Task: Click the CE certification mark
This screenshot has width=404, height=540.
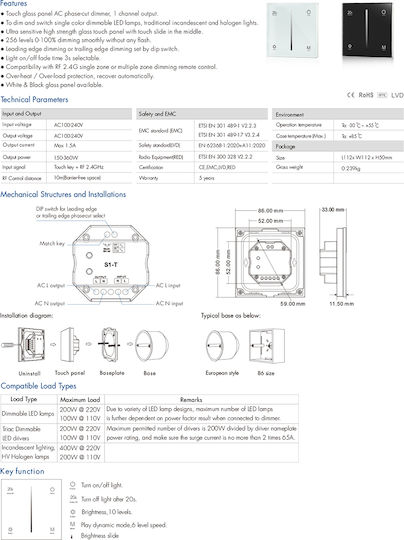Action: pos(351,95)
